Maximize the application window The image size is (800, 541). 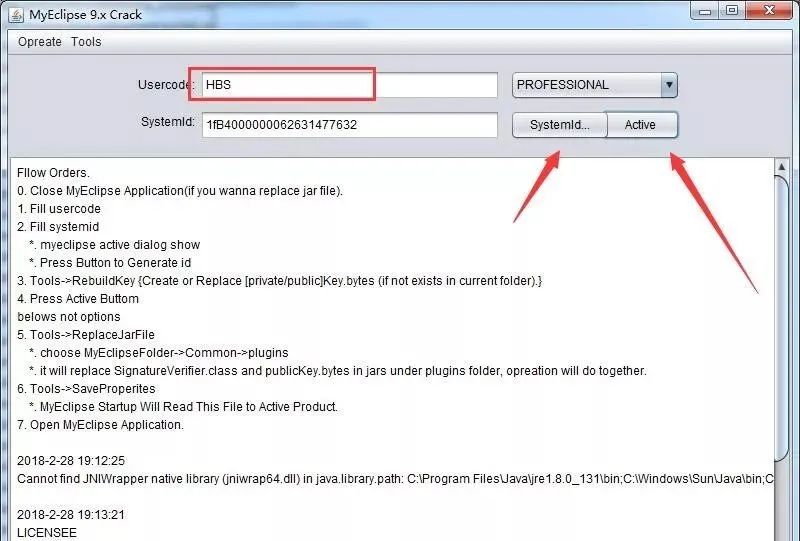732,11
